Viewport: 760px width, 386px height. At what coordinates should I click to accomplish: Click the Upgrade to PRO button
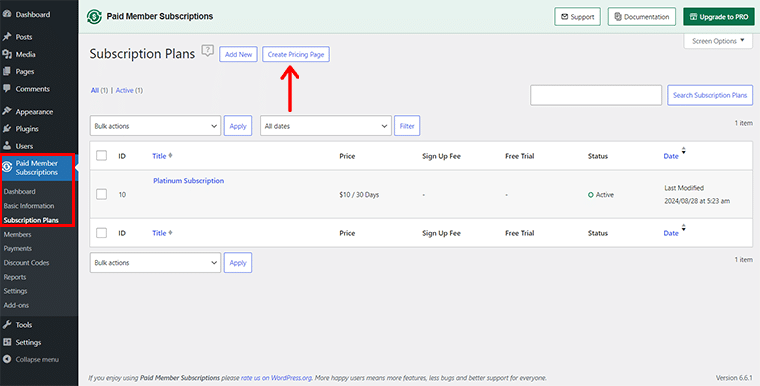[719, 16]
